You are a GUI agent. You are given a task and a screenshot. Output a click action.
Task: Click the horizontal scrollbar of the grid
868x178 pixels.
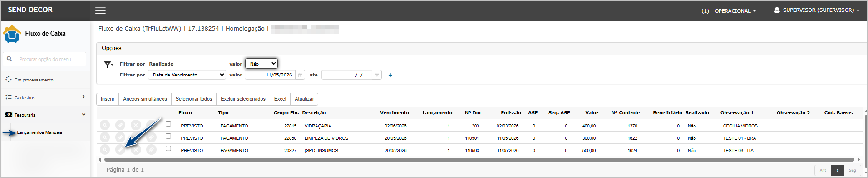pyautogui.click(x=479, y=159)
